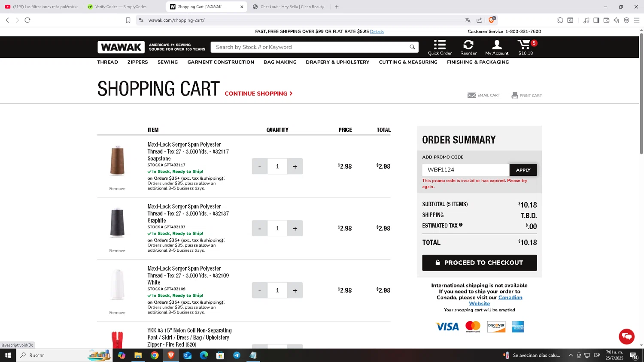Open Microsoft Edge from taskbar

204,355
